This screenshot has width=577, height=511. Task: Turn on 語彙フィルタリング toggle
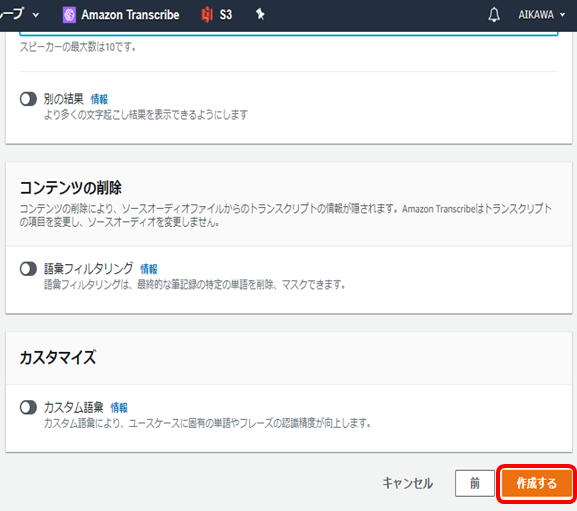click(28, 269)
